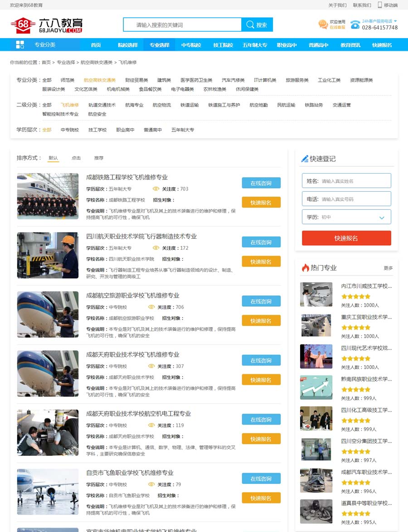Expand the 学历 dropdown in registration form
Image resolution: width=408 pixels, height=532 pixels.
[x=382, y=218]
